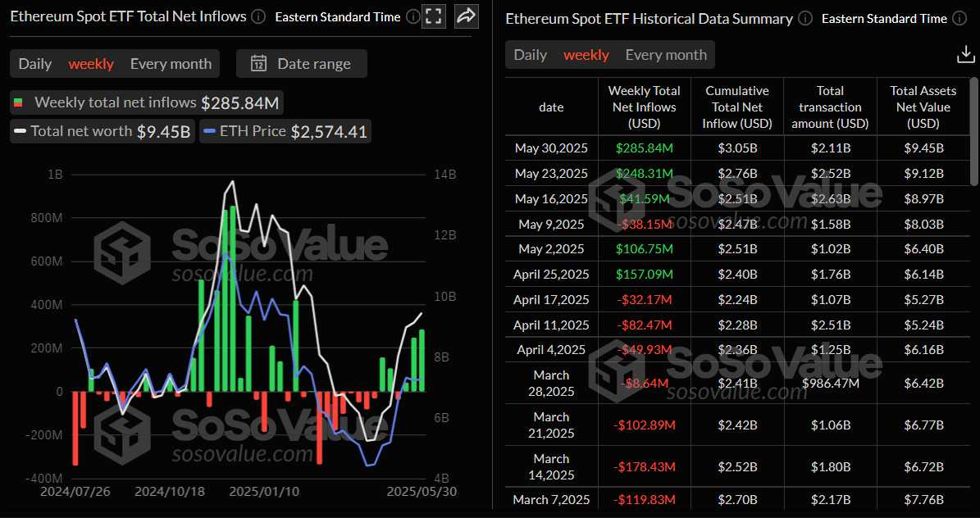Open the info tooltip beside Historical Data Summary
Screen dimensions: 980x518
[806, 18]
